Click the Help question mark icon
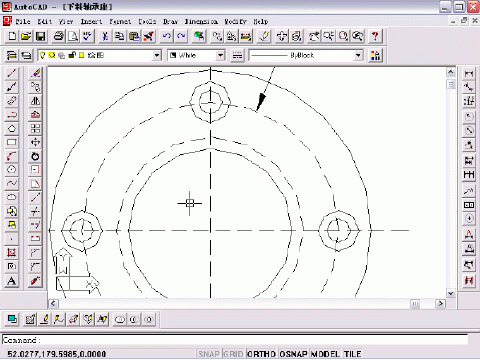The width and height of the screenshot is (480, 360). coord(375,36)
